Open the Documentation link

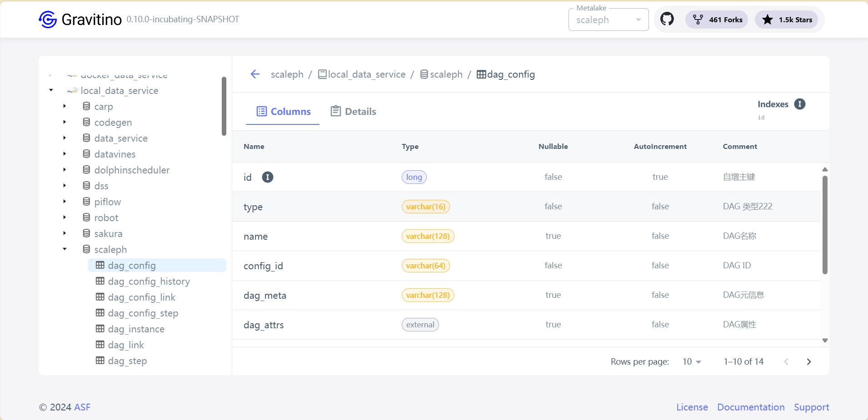tap(751, 407)
